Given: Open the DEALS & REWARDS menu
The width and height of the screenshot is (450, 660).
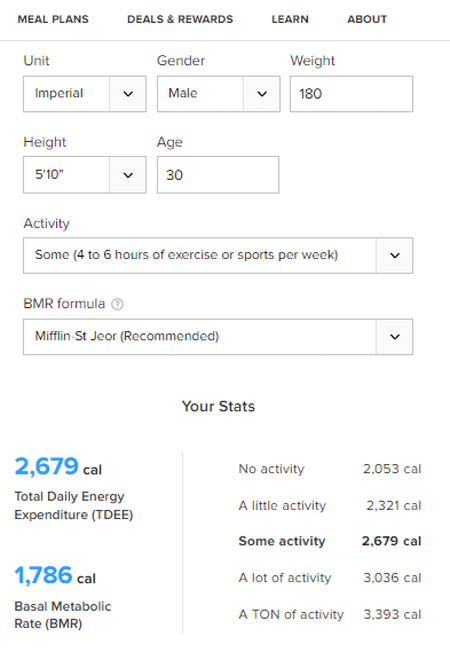Looking at the screenshot, I should coord(180,19).
